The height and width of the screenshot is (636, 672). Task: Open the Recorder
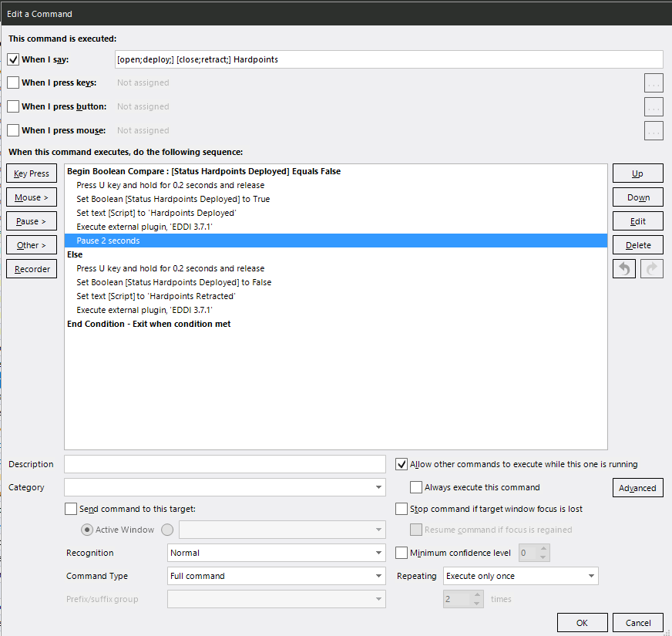32,269
